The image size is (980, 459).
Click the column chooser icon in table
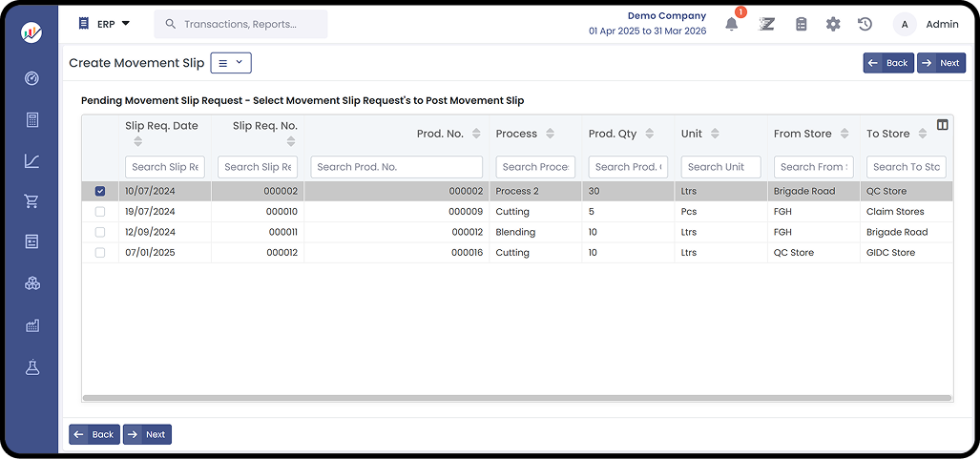[942, 125]
